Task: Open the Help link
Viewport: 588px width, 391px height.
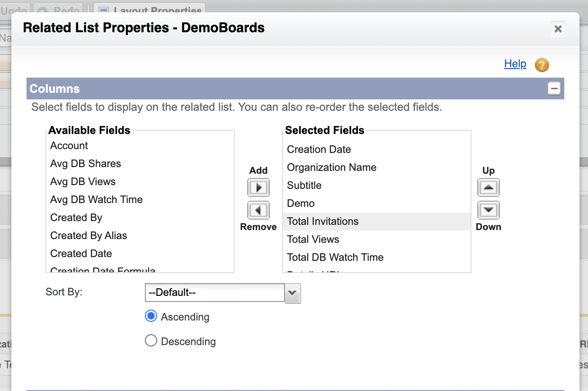Action: click(x=515, y=63)
